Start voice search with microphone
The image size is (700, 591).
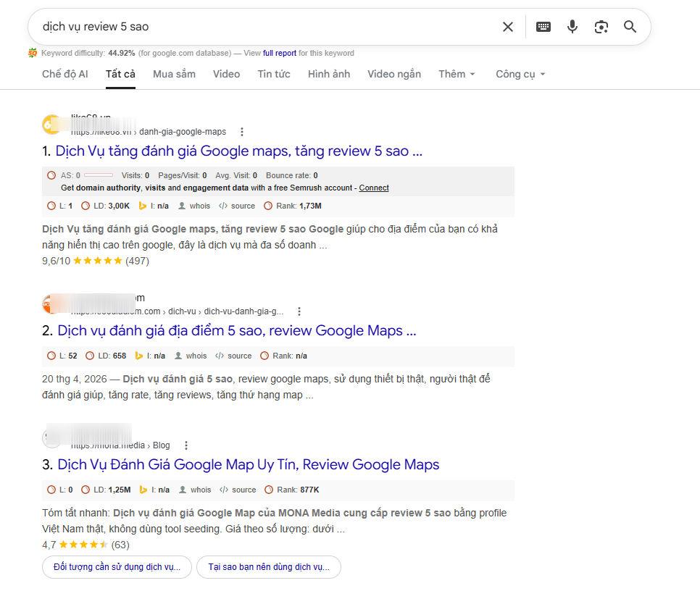tap(572, 27)
